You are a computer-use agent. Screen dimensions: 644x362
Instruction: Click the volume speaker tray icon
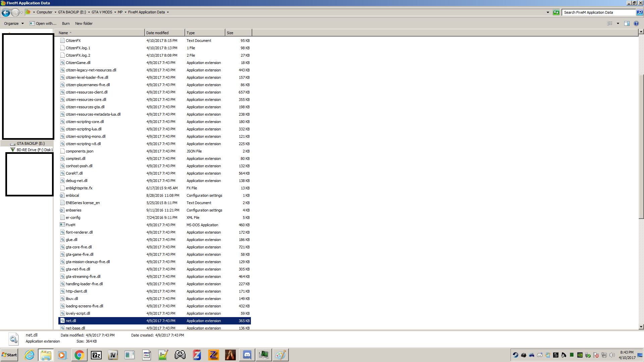click(612, 355)
